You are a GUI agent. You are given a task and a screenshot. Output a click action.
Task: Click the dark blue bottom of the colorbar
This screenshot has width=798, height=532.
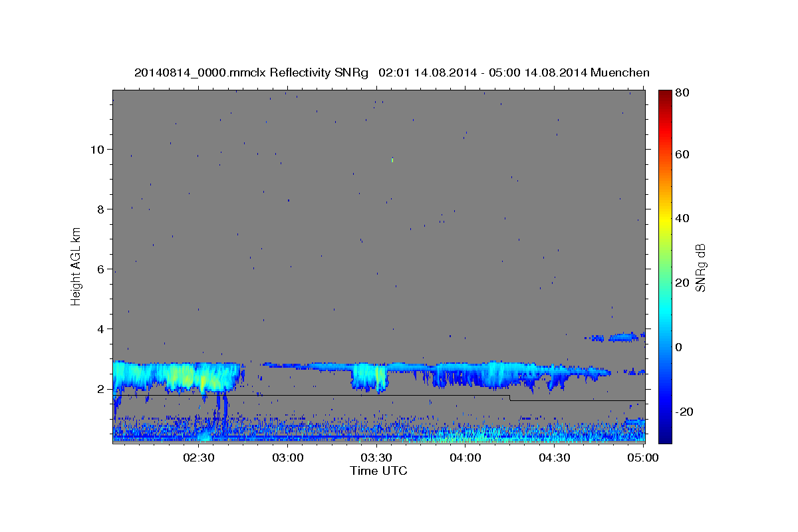click(x=665, y=438)
